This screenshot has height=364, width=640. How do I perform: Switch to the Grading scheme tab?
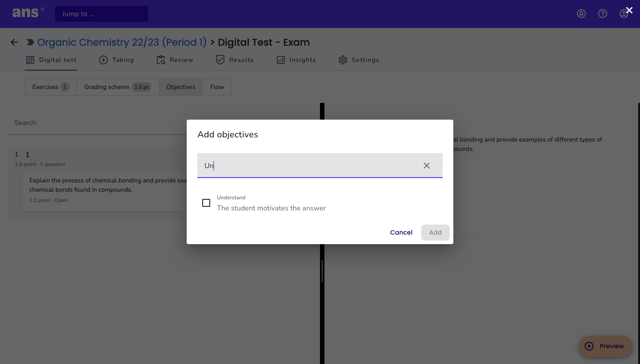tap(118, 87)
